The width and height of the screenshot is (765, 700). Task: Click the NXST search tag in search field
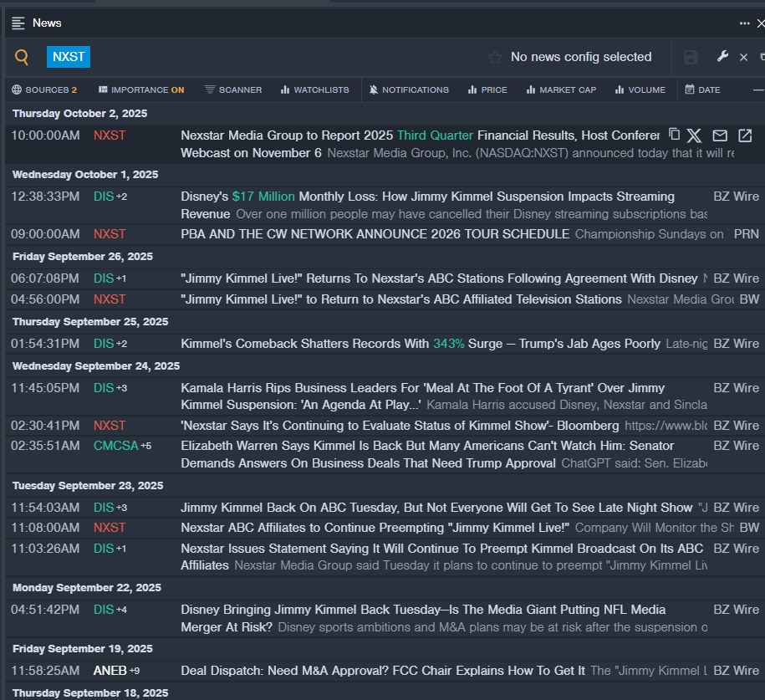[x=69, y=57]
